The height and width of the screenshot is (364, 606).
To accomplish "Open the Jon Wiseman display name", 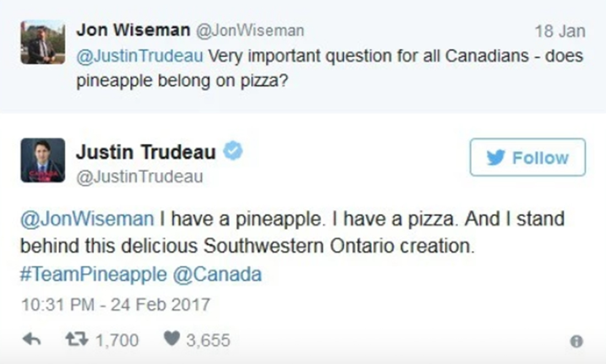I will (132, 30).
